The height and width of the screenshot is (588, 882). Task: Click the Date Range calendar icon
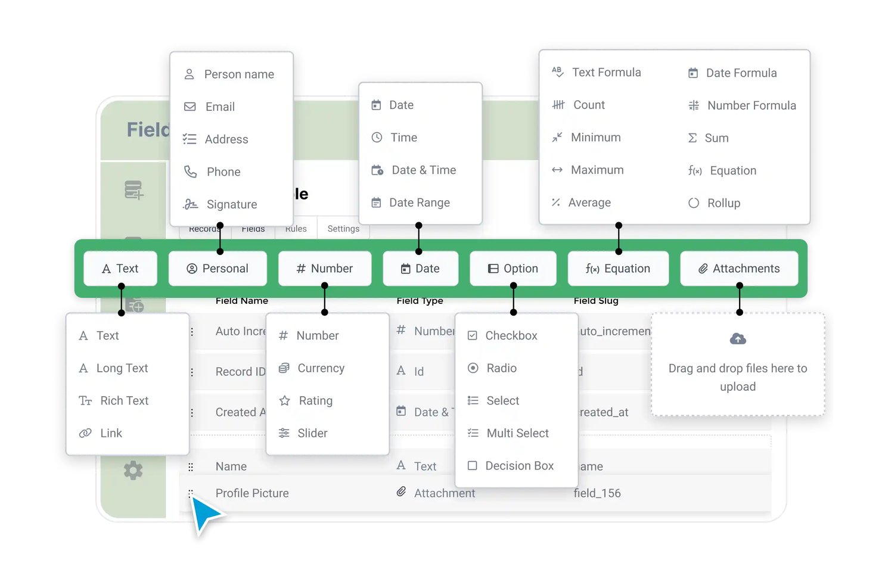coord(376,203)
